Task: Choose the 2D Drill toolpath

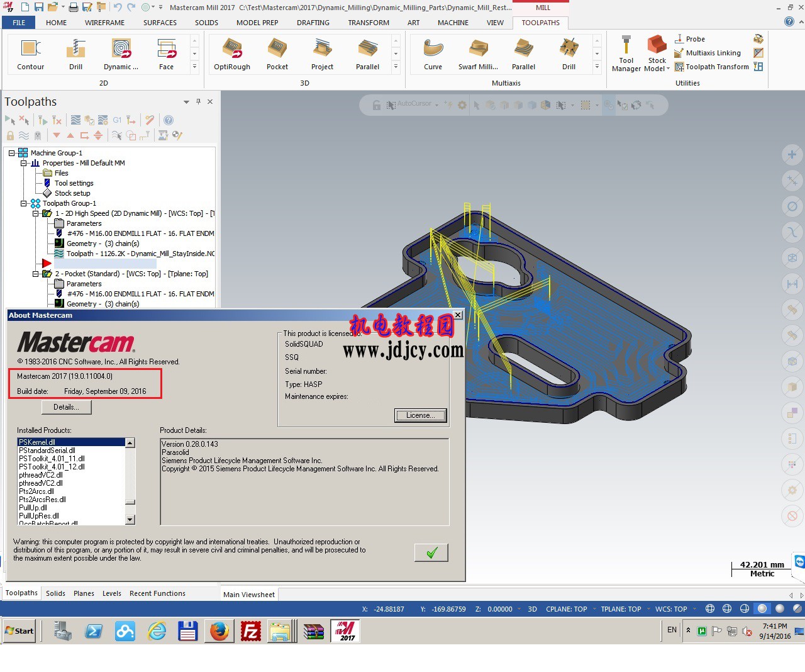Action: pos(75,54)
